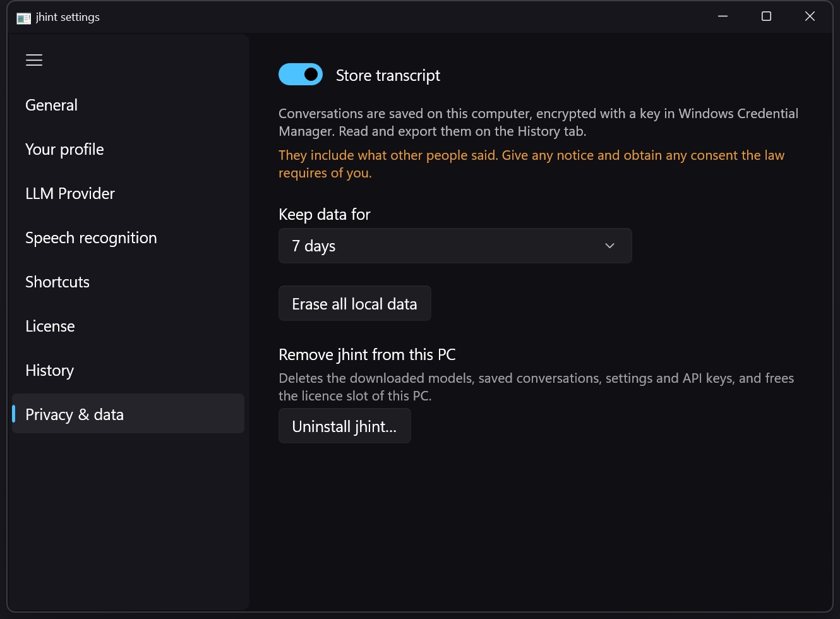Screen dimensions: 840x619
Task: Select Privacy & data in sidebar
Action: pyautogui.click(x=128, y=414)
